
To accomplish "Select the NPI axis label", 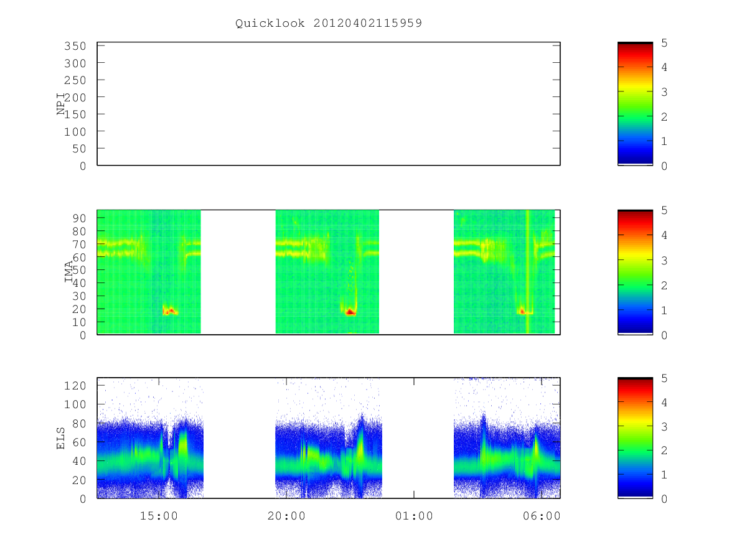I will pos(61,104).
